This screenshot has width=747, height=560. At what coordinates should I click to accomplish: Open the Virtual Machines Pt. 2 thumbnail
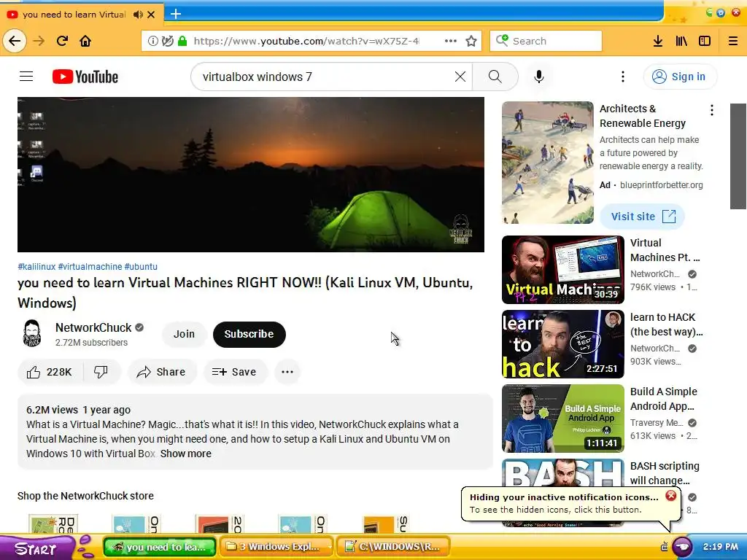(562, 270)
